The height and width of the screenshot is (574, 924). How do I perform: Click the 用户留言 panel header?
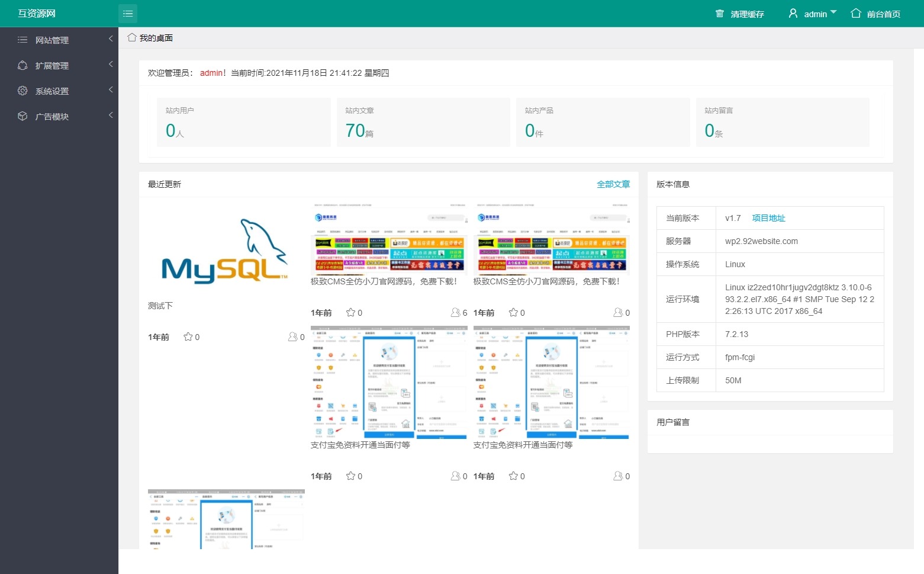coord(770,422)
